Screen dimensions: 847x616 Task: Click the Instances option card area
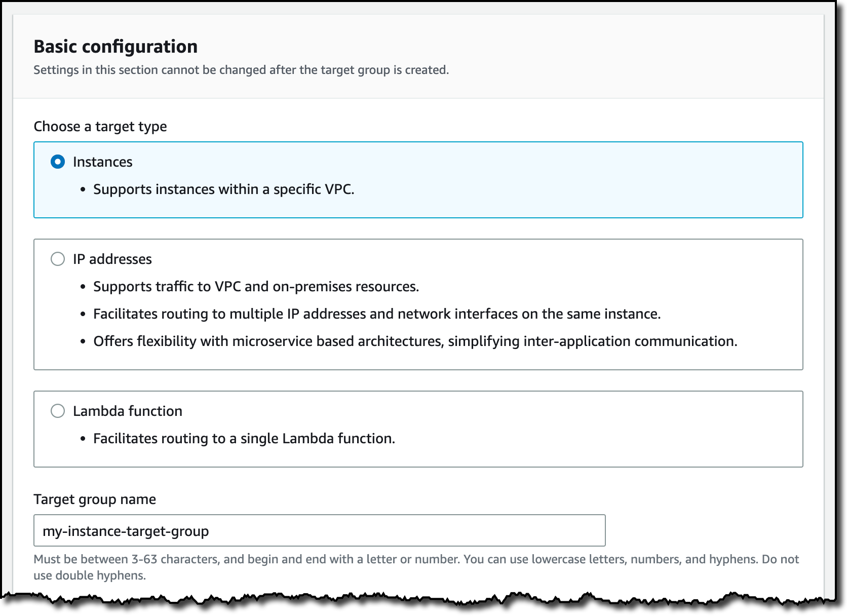tap(418, 180)
